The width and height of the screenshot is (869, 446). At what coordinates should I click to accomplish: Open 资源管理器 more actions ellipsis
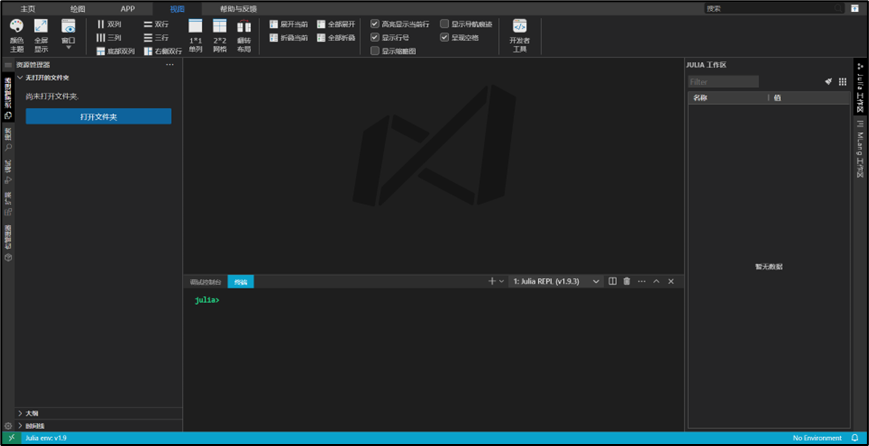click(x=170, y=65)
